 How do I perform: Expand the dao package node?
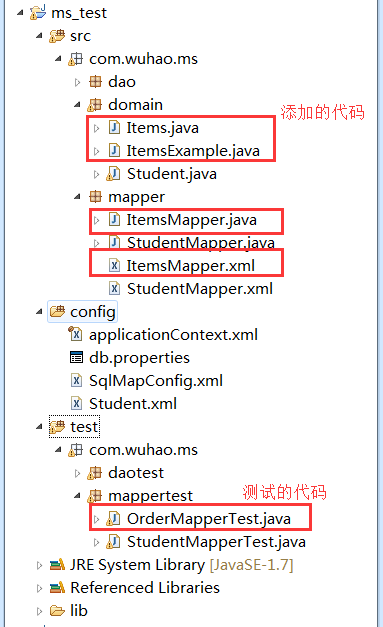point(78,82)
